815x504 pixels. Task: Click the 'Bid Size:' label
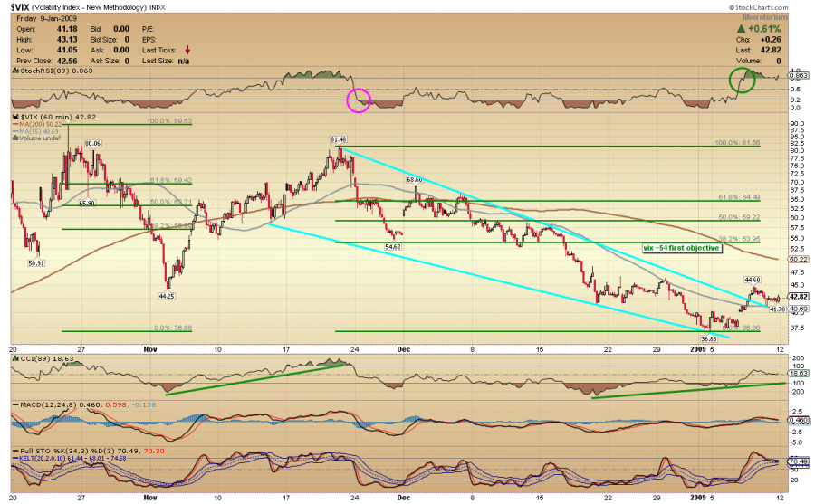tap(104, 40)
